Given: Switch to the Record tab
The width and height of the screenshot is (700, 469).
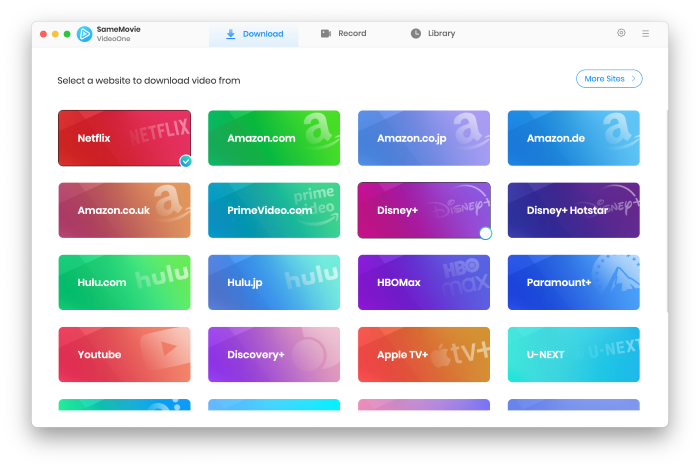Looking at the screenshot, I should (x=343, y=33).
